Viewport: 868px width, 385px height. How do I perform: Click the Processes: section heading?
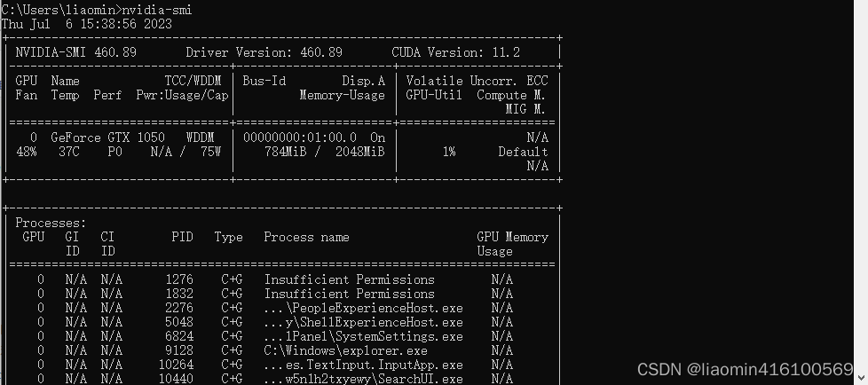[x=51, y=224]
